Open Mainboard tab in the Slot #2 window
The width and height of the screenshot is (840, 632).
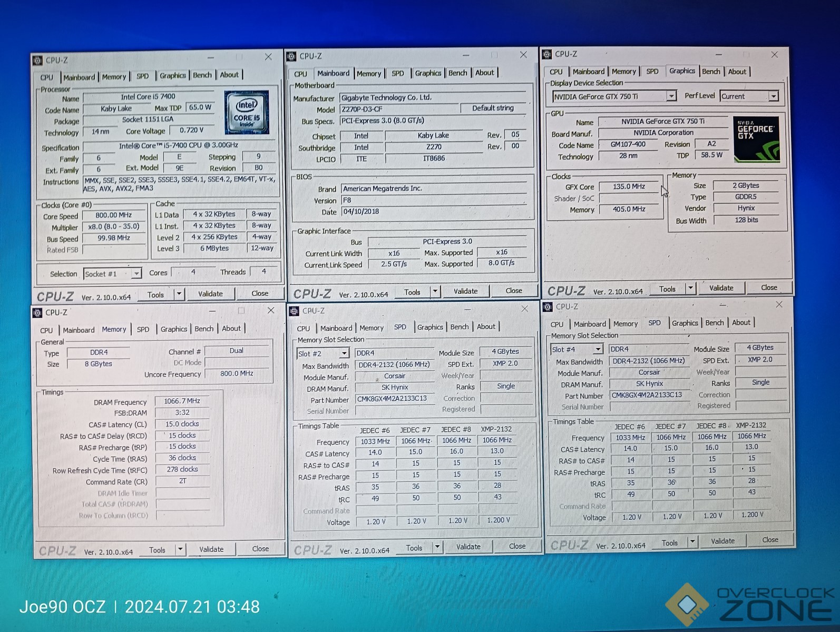tap(336, 328)
